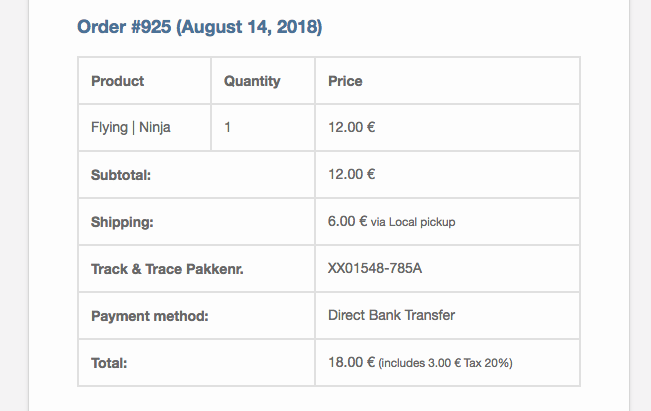Click the Subtotal label
Viewport: 651px width, 411px height.
120,175
